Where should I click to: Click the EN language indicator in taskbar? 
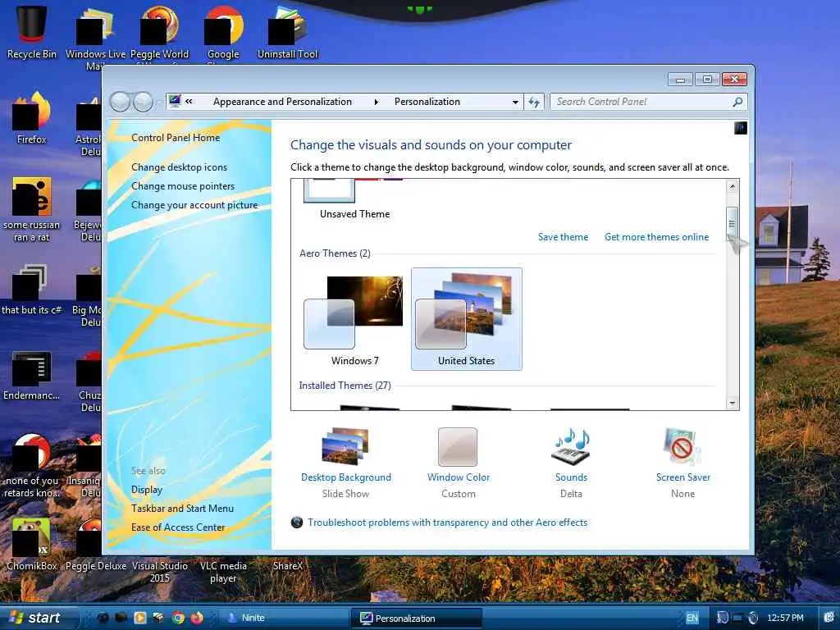692,618
